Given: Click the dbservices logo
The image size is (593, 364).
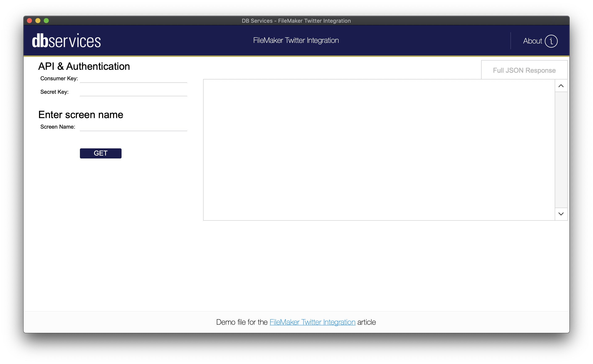Looking at the screenshot, I should pyautogui.click(x=66, y=40).
